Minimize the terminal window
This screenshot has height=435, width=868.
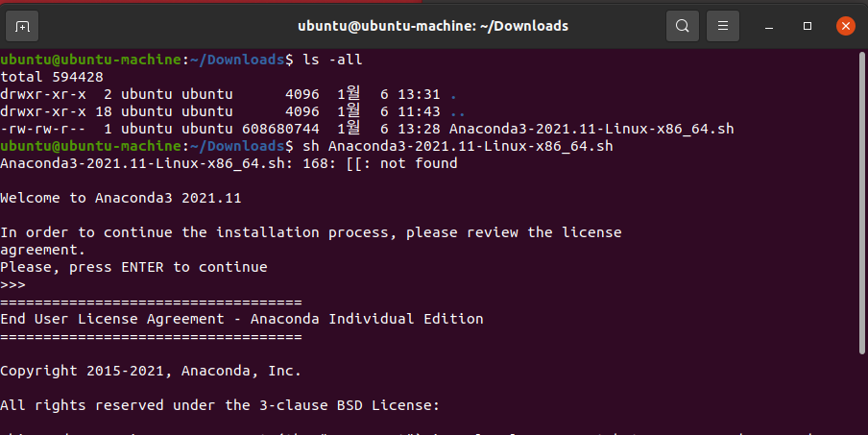[x=769, y=26]
